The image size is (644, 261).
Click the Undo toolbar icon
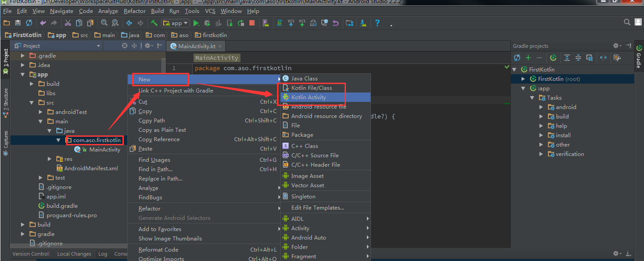click(x=43, y=23)
